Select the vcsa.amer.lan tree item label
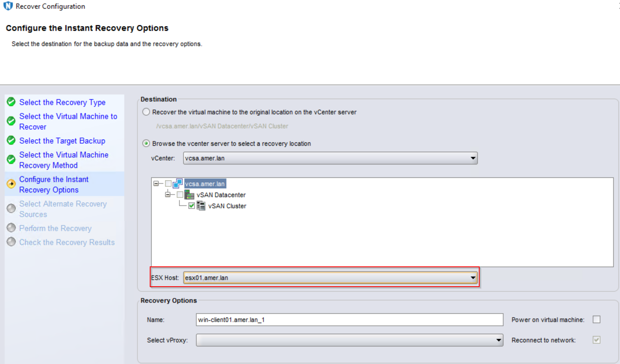The width and height of the screenshot is (620, 364). click(x=205, y=184)
